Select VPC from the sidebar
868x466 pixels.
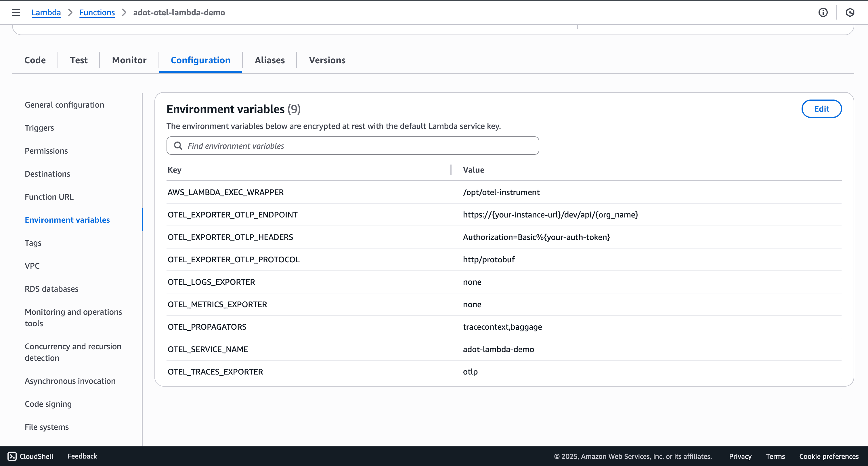[x=32, y=266]
